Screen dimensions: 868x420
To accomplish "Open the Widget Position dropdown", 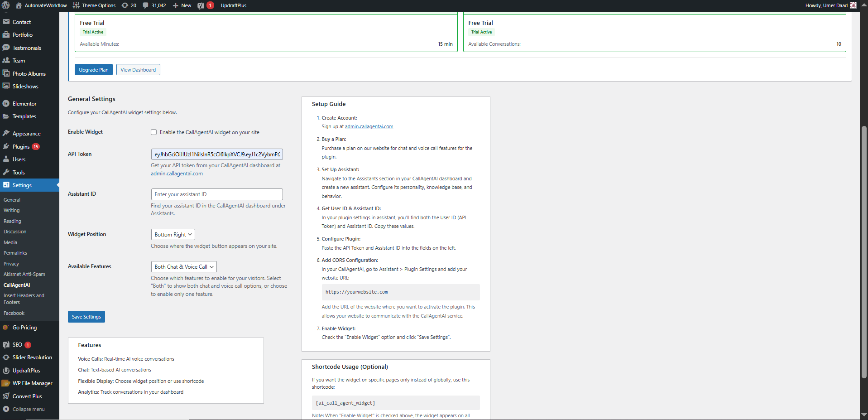I will tap(173, 234).
